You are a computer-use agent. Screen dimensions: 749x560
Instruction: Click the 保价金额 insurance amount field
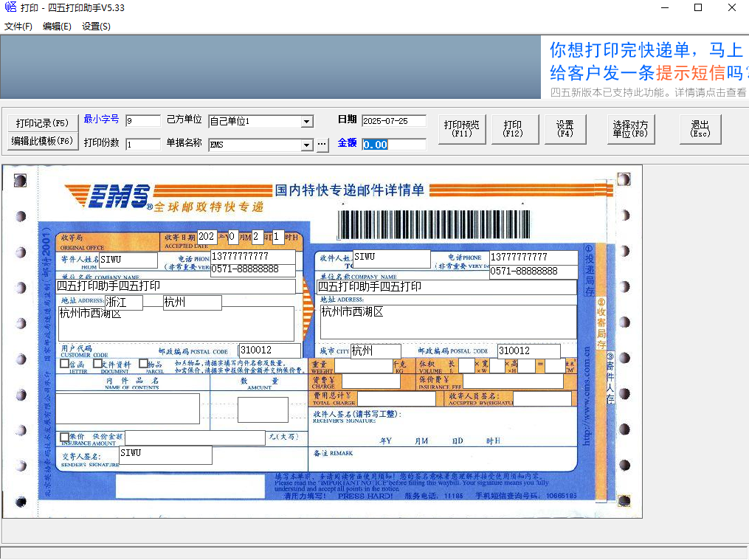(195, 438)
